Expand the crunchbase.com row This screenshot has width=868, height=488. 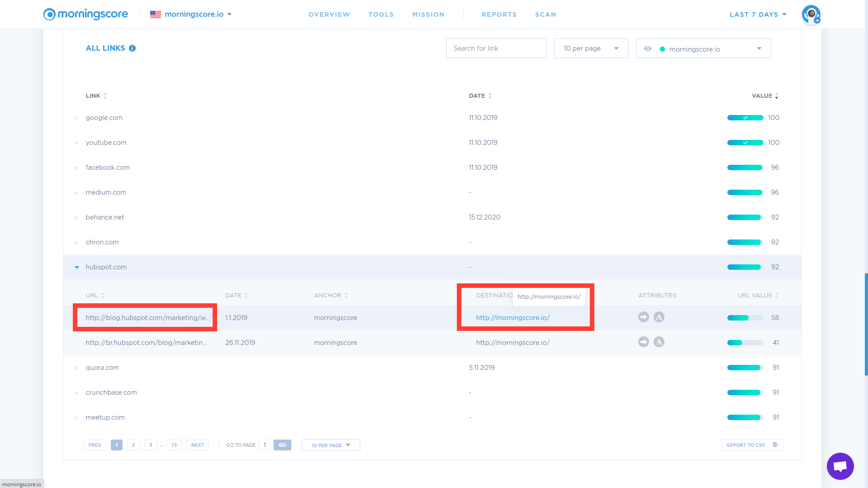[x=77, y=393]
